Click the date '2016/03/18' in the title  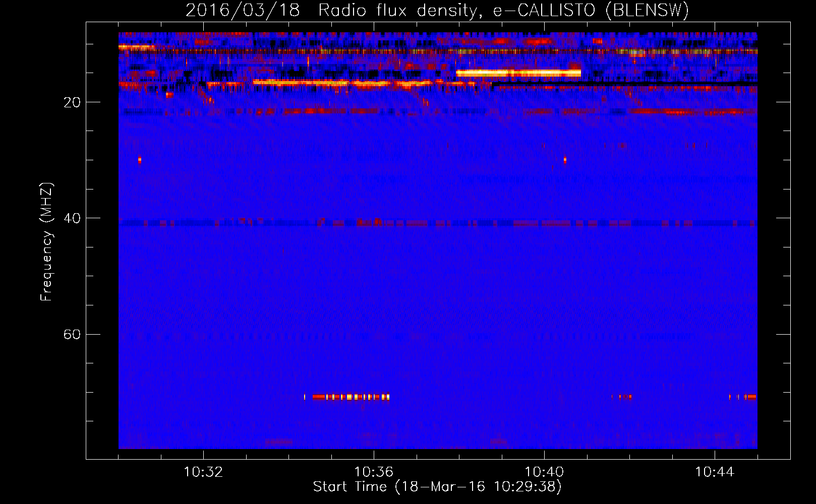[x=243, y=10]
